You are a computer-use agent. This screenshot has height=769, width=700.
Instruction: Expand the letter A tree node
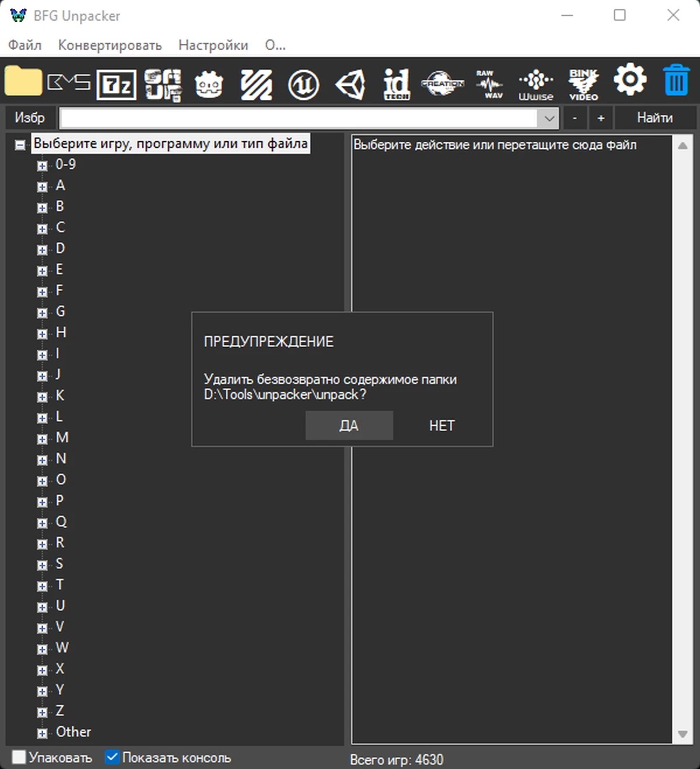pyautogui.click(x=41, y=187)
